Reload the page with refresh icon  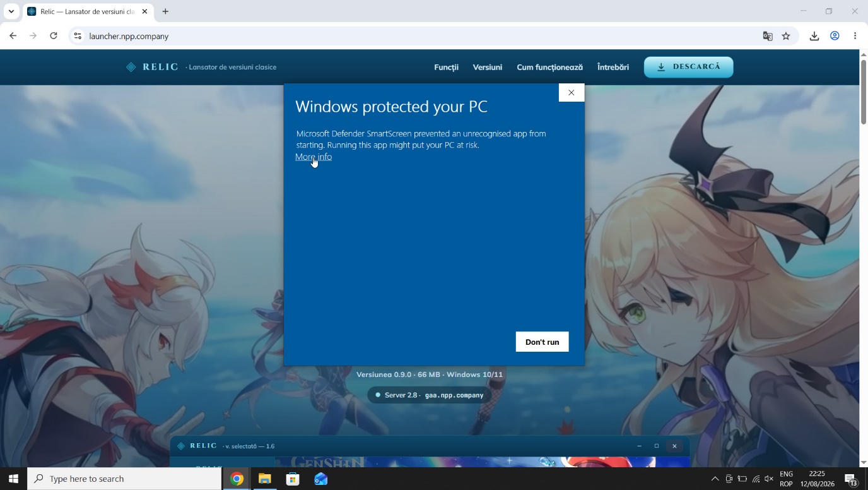point(54,36)
